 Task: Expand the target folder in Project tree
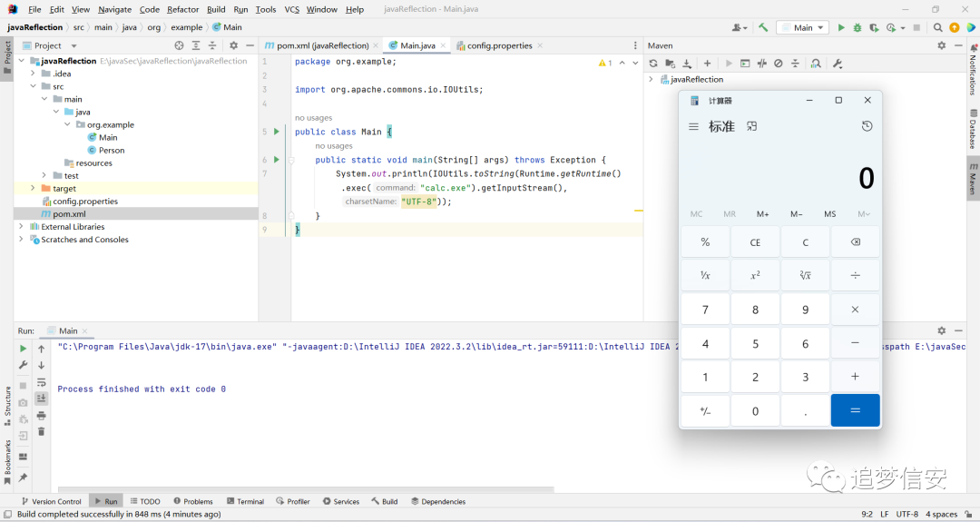coord(33,188)
